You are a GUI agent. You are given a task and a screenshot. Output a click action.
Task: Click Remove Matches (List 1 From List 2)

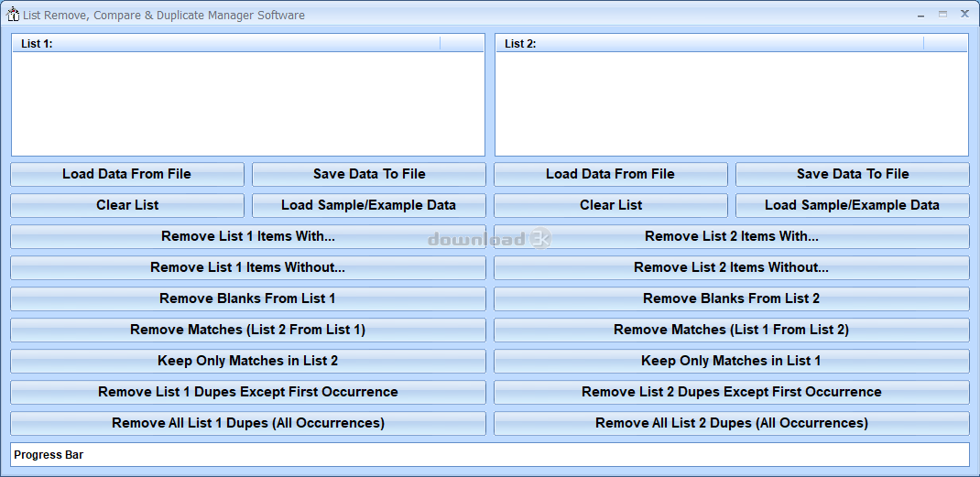tap(732, 330)
